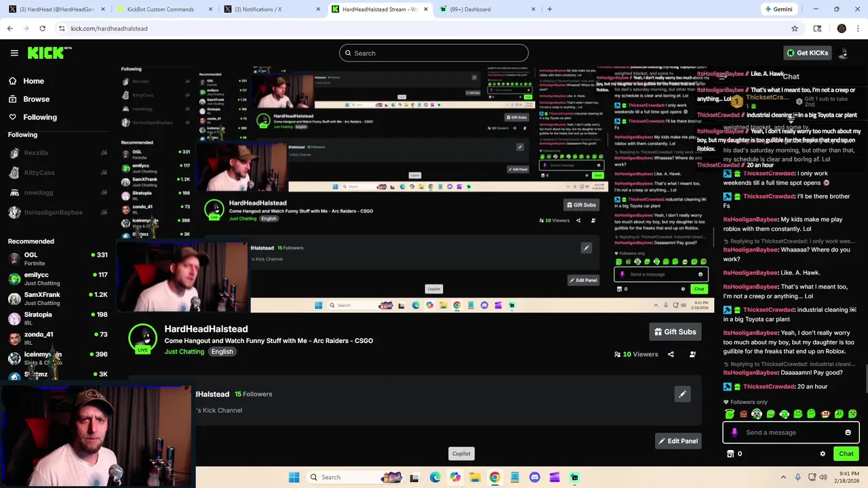Show hidden system tray icons
868x488 pixels.
(783, 477)
